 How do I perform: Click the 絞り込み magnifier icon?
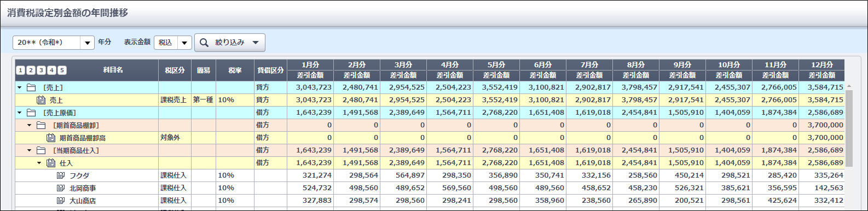204,43
